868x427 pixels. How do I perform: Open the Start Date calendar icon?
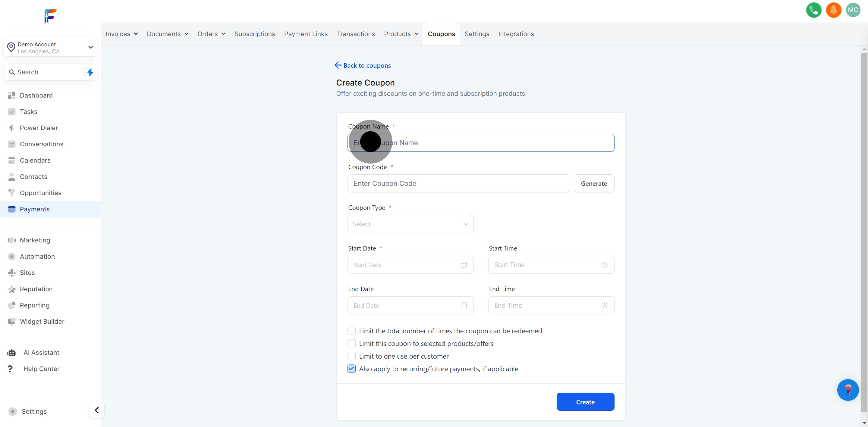(464, 265)
